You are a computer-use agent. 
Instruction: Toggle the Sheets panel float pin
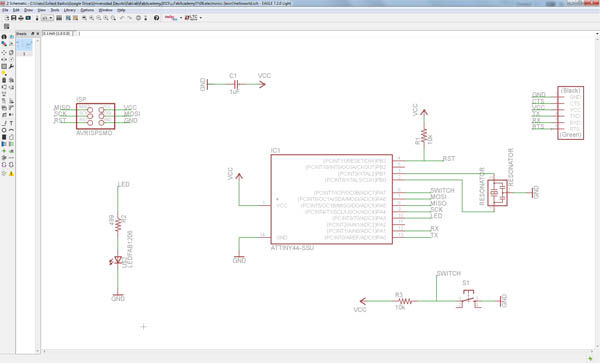coord(33,34)
